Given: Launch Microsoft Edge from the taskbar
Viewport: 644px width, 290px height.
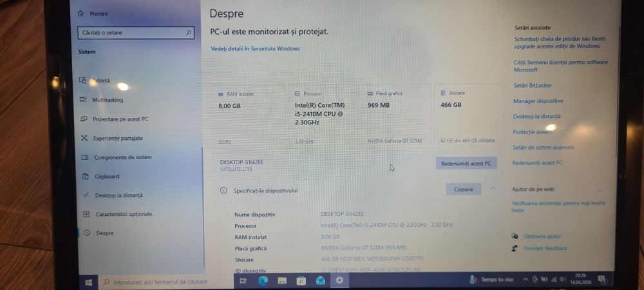Looking at the screenshot, I should pos(263,280).
